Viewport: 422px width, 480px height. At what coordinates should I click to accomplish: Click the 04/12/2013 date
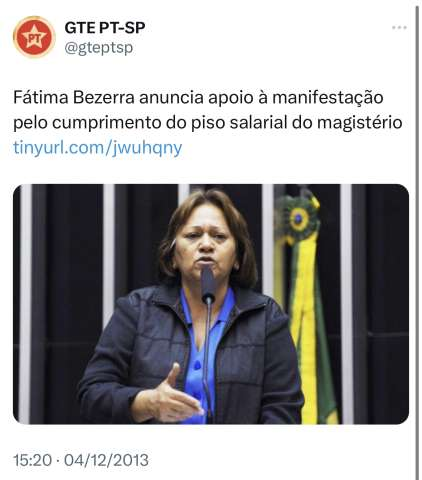click(x=106, y=460)
